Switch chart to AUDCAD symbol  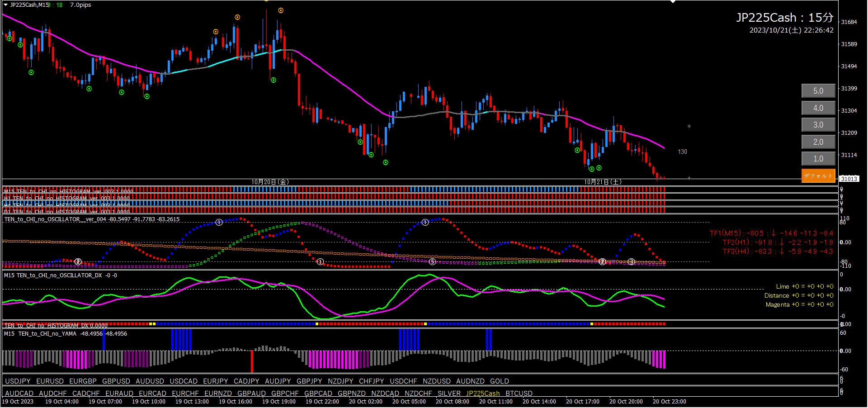pos(19,394)
